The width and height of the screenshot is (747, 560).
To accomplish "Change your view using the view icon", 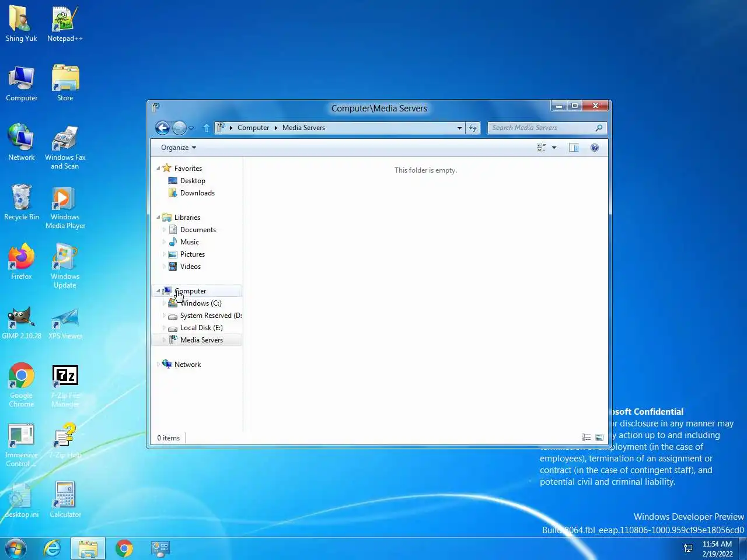I will pyautogui.click(x=542, y=148).
